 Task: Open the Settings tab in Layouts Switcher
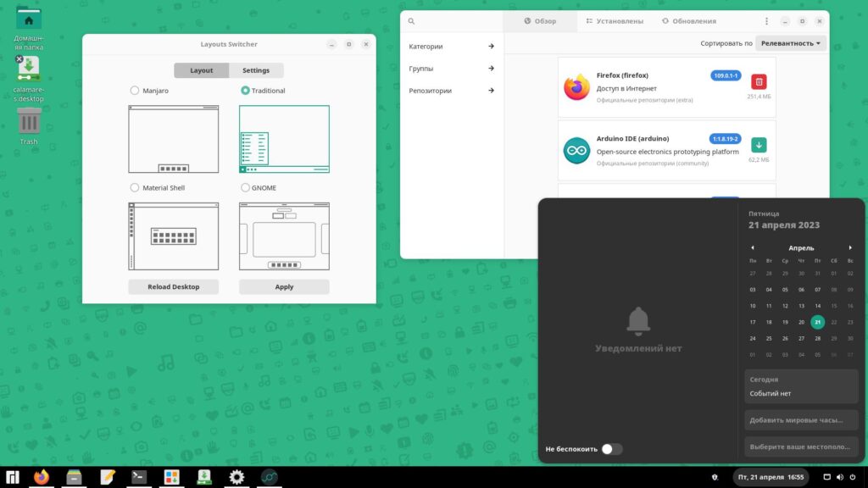pos(256,70)
